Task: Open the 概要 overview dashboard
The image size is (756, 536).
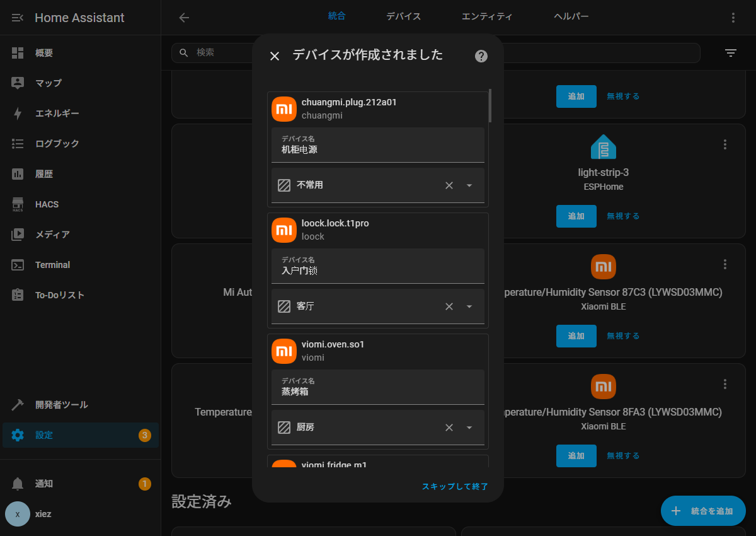Action: (81, 53)
